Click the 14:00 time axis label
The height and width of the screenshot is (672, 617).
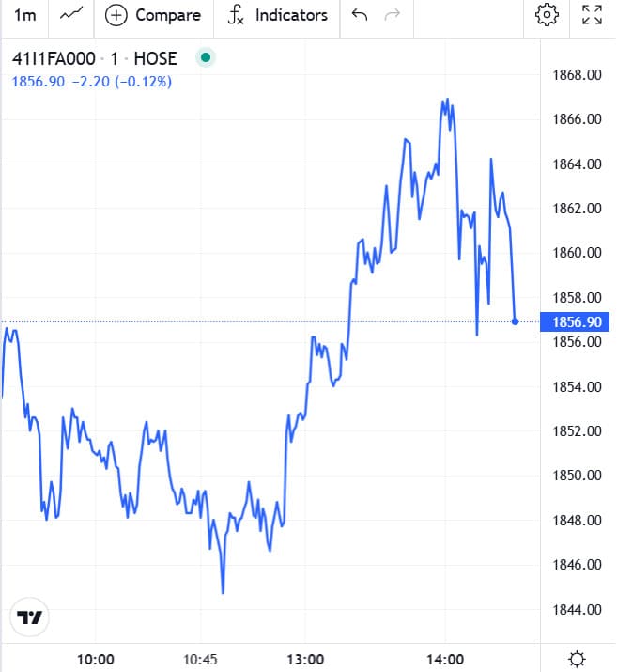[445, 658]
